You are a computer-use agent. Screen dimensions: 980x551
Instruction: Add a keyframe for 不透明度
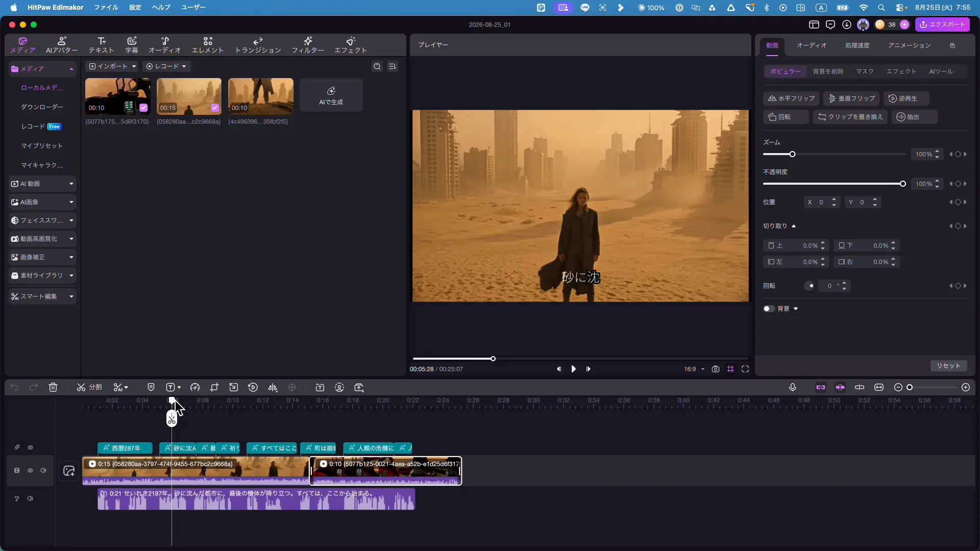958,184
